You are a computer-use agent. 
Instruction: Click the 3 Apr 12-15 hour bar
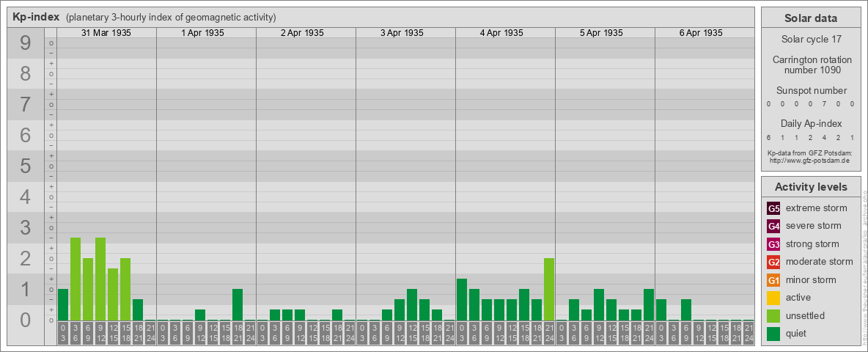[412, 304]
